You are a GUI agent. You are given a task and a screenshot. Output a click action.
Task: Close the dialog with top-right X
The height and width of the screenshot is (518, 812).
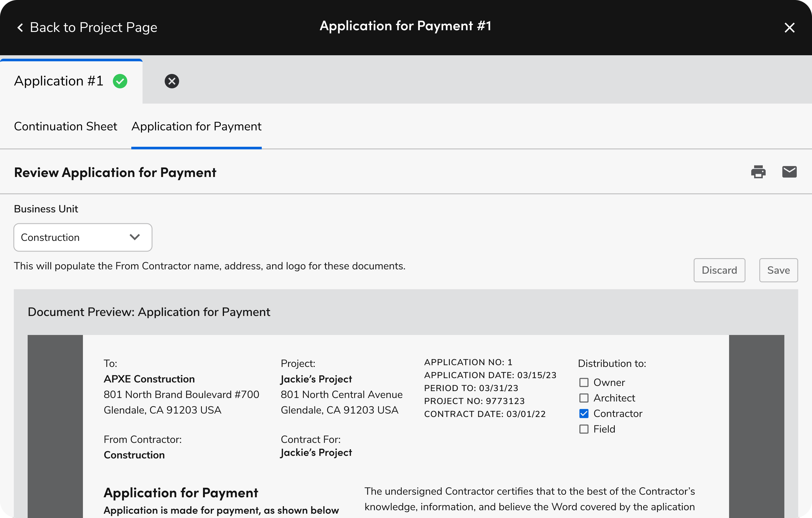(x=790, y=28)
